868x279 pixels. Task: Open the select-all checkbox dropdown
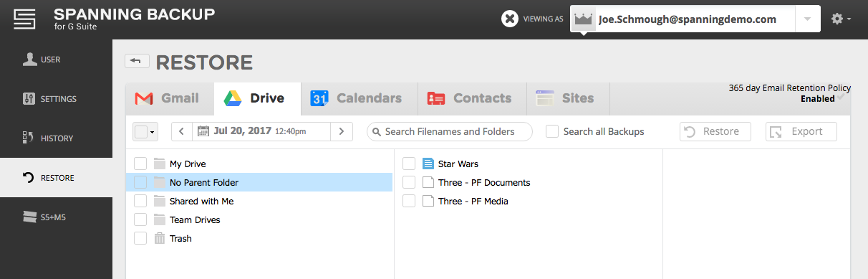[145, 132]
